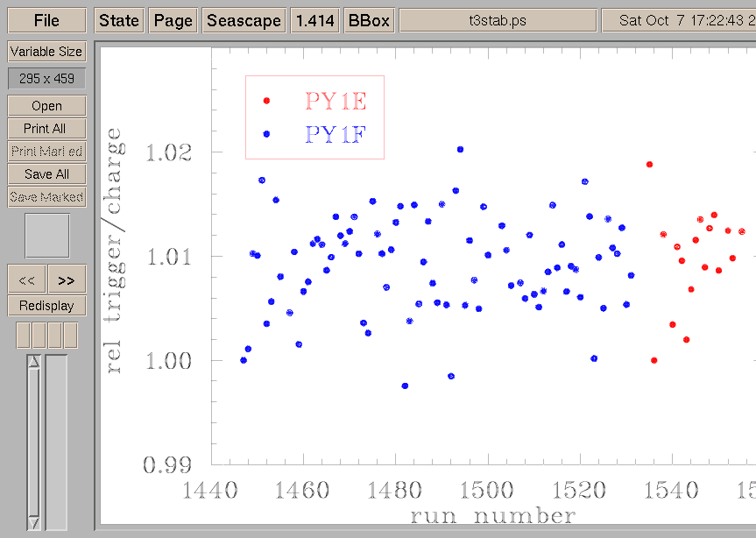The image size is (756, 538).
Task: Click the 1480 x-axis label
Action: point(394,491)
